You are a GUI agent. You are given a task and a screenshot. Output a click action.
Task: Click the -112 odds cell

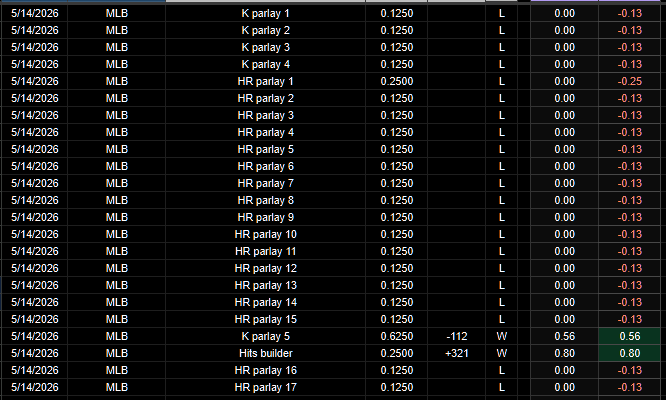click(x=457, y=336)
